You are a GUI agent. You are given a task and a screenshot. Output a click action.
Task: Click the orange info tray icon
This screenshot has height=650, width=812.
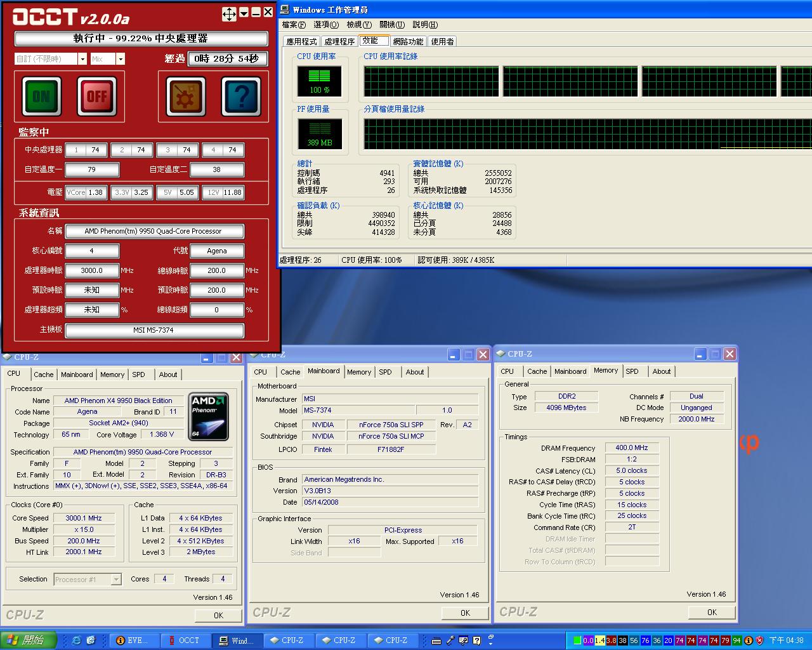pos(748,640)
